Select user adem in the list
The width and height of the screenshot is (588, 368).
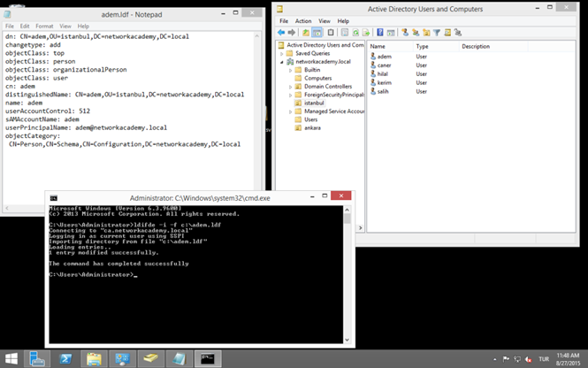[x=385, y=57]
